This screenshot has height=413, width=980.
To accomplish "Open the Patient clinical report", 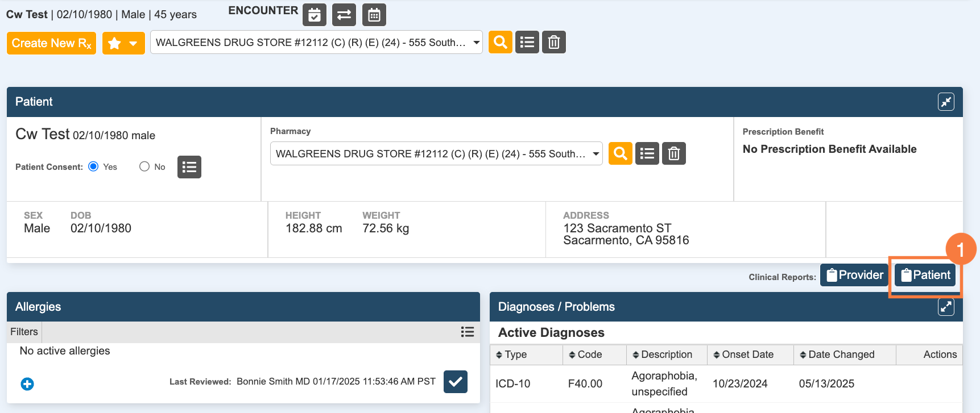I will tap(925, 275).
